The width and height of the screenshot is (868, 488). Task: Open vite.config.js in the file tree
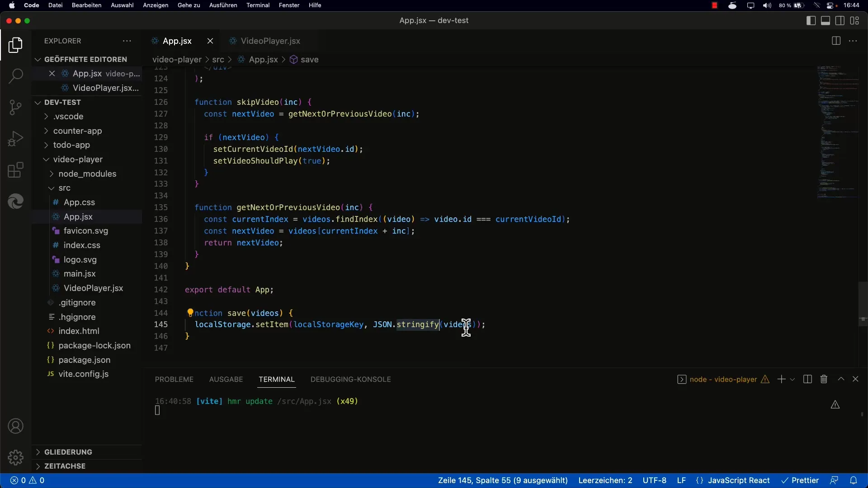click(x=83, y=374)
